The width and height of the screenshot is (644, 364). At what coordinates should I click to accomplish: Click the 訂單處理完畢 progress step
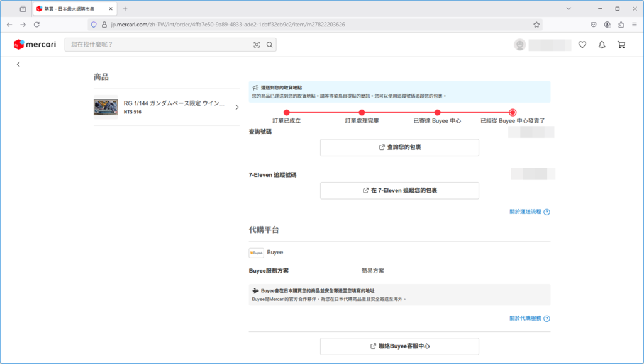(362, 120)
